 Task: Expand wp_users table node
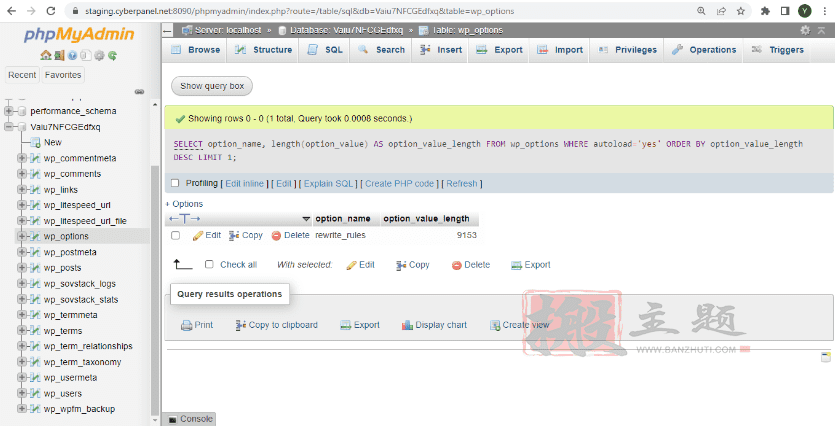point(22,394)
